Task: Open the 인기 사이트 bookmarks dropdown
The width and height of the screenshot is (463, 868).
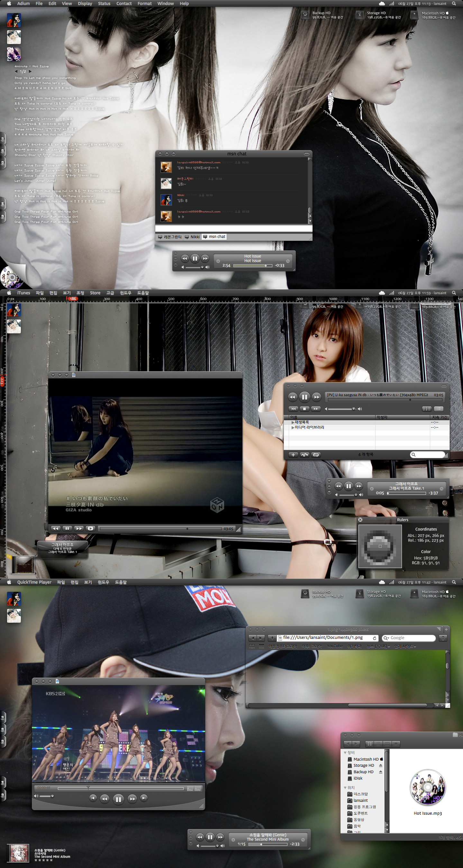Action: (405, 646)
